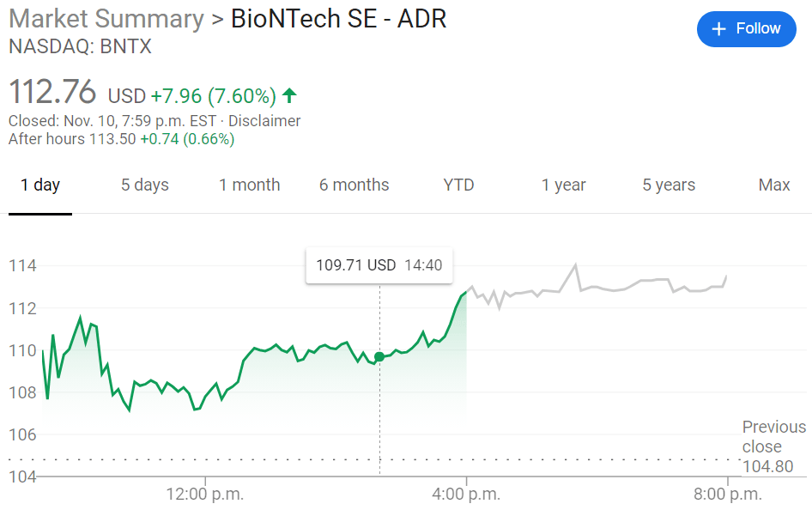
Task: Click the Follow button
Action: pos(746,28)
